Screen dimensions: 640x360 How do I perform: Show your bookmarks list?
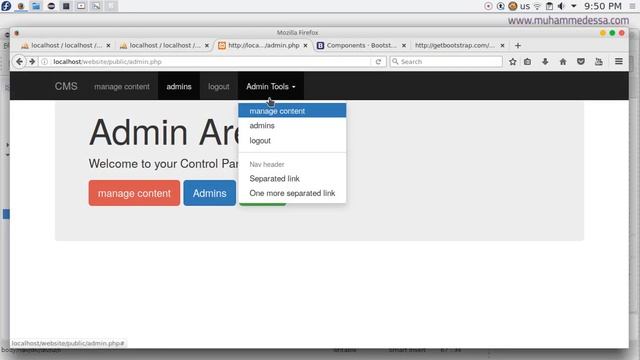tap(527, 62)
